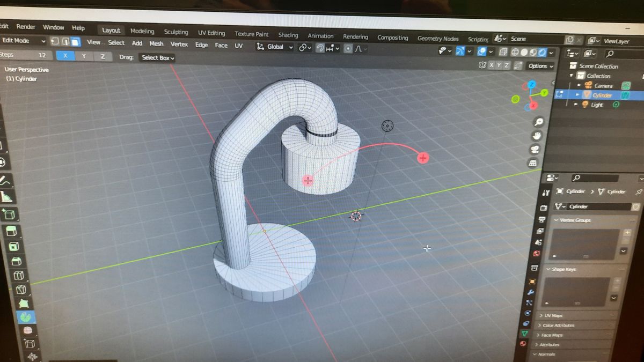Enable Z axis for spin tool
Viewport: 644px width, 362px height.
click(103, 56)
